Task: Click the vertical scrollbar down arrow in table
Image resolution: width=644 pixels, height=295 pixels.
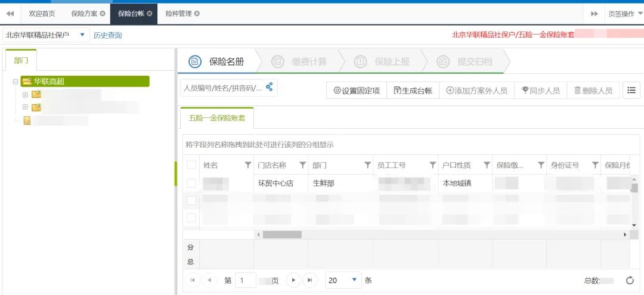Action: pos(634,225)
